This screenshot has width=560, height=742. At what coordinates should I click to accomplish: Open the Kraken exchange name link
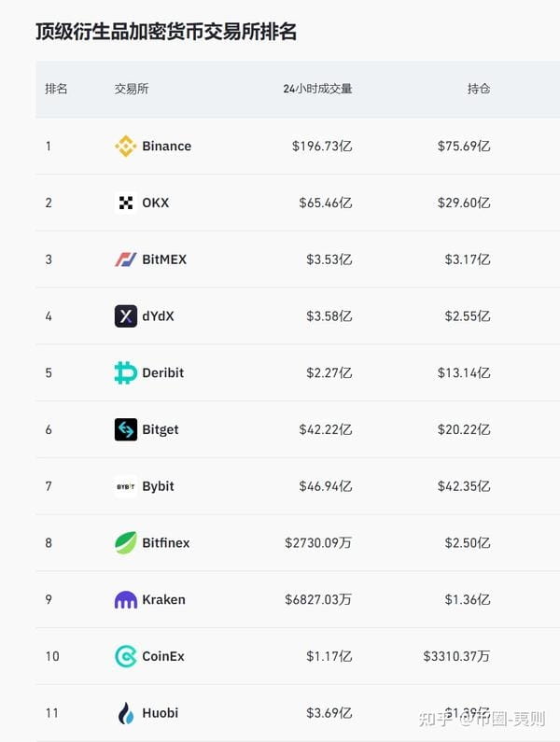163,599
